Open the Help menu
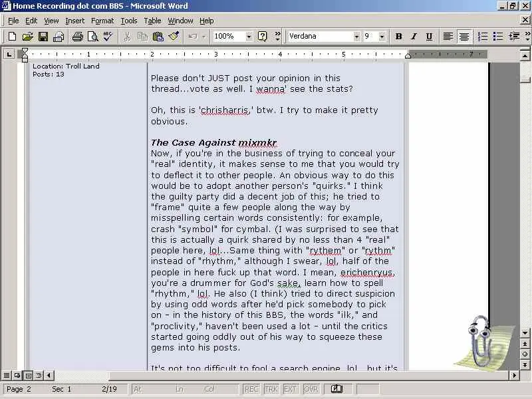Image resolution: width=532 pixels, height=399 pixels. (x=207, y=21)
